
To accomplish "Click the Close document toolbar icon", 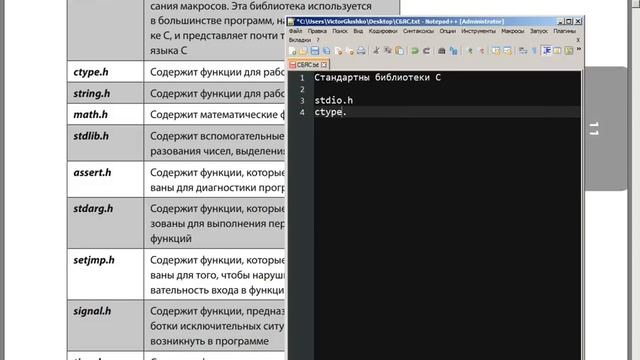I will click(338, 51).
